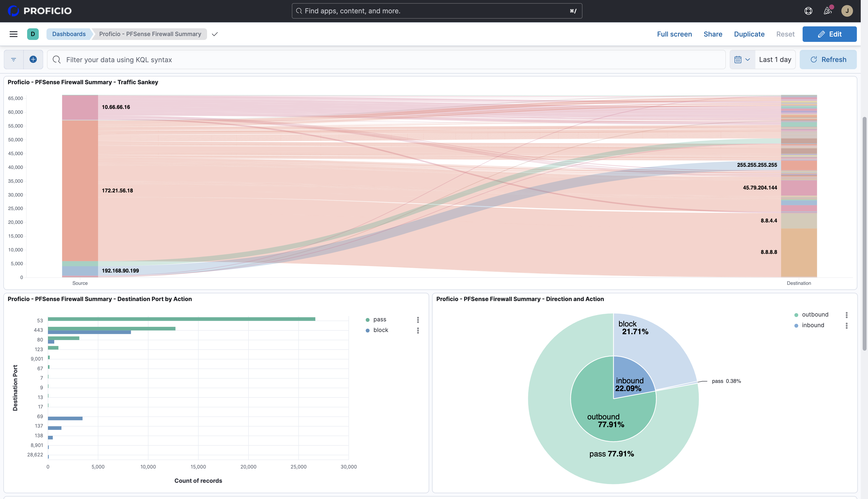Viewport: 868px width, 499px height.
Task: Toggle the block series in legend
Action: tap(380, 330)
